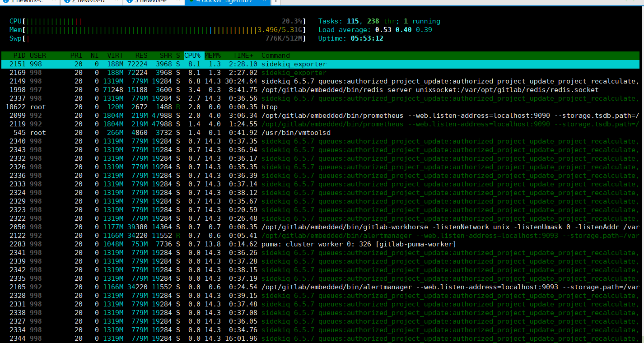644x343 pixels.
Task: Select the htop process row
Action: [271, 107]
